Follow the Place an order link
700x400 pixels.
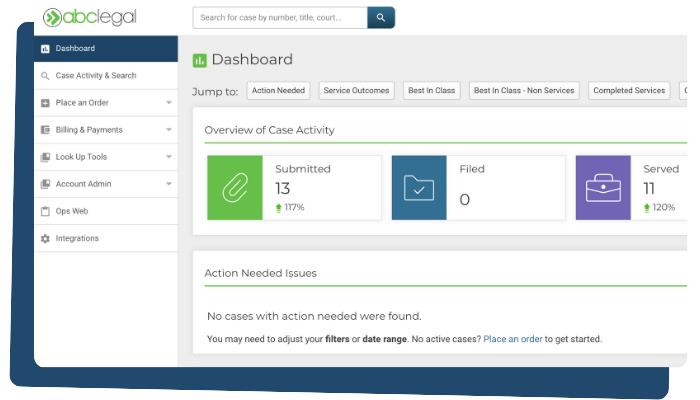tap(512, 339)
